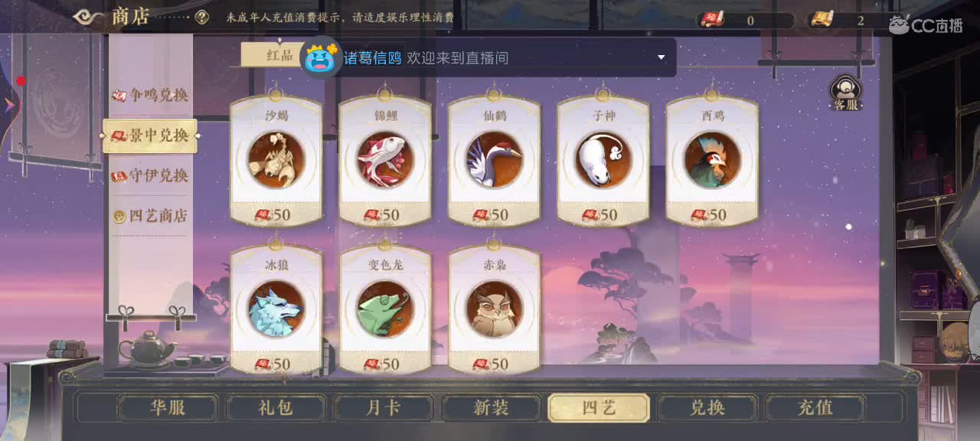Screen dimensions: 980x441
Task: Switch to the 华服 bottom tab
Action: tap(167, 407)
